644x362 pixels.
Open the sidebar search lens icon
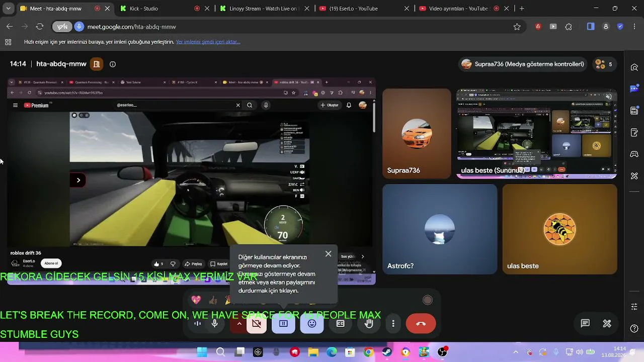pyautogui.click(x=634, y=67)
